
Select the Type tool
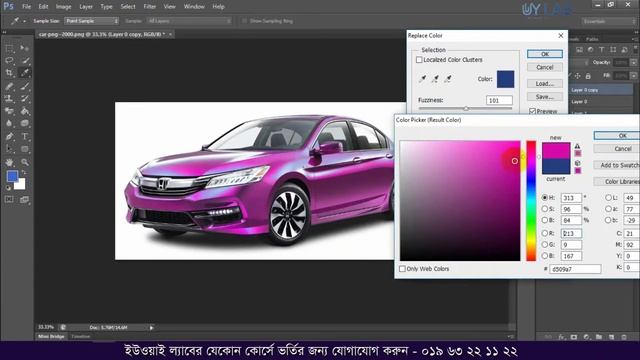pos(24,136)
